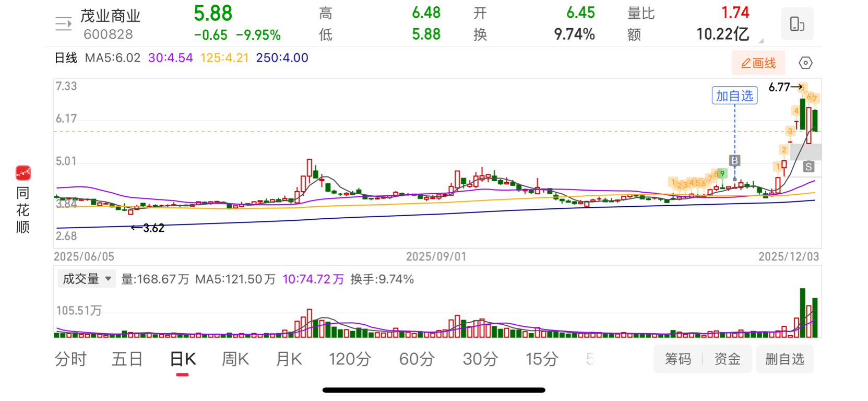Open the 资金 capital flow button
The width and height of the screenshot is (868, 401).
click(728, 359)
